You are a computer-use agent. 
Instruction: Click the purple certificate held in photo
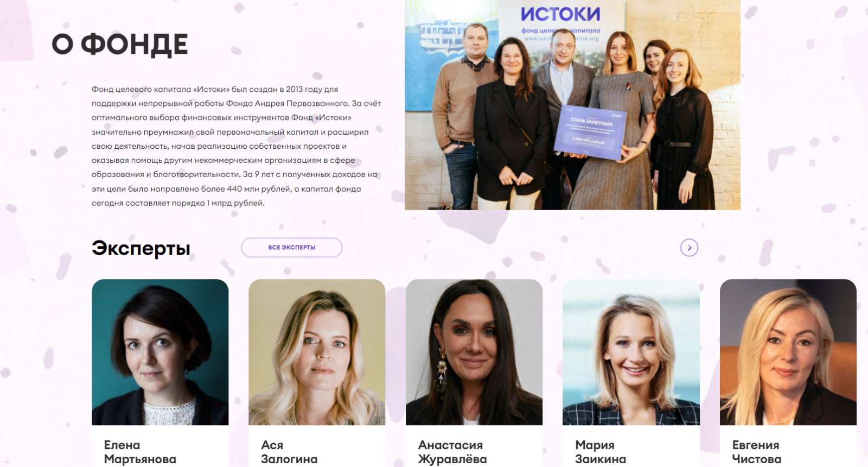tap(590, 132)
